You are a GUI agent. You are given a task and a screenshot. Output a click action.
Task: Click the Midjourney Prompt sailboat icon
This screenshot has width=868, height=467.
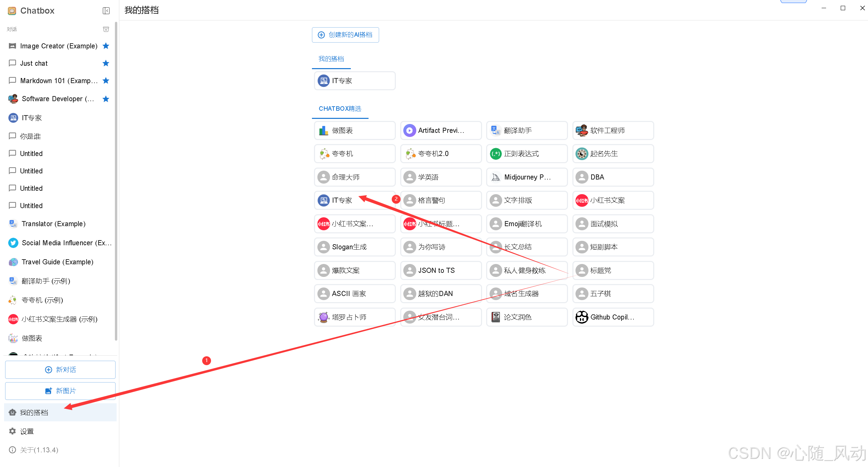coord(495,177)
